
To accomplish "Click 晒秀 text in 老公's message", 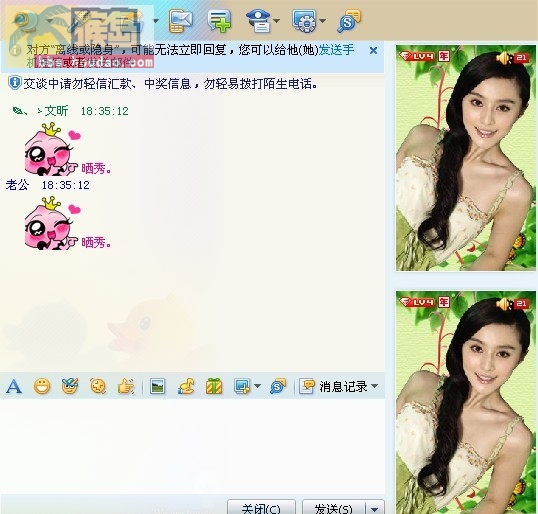I will click(96, 243).
